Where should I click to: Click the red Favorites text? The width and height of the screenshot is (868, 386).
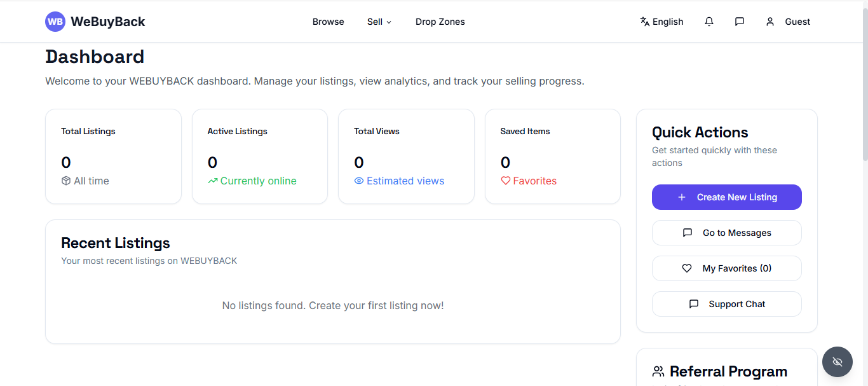[535, 181]
